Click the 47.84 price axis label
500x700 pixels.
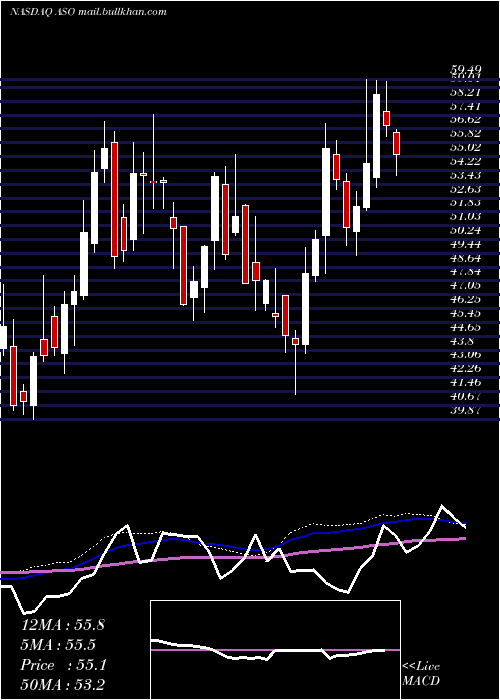point(466,272)
